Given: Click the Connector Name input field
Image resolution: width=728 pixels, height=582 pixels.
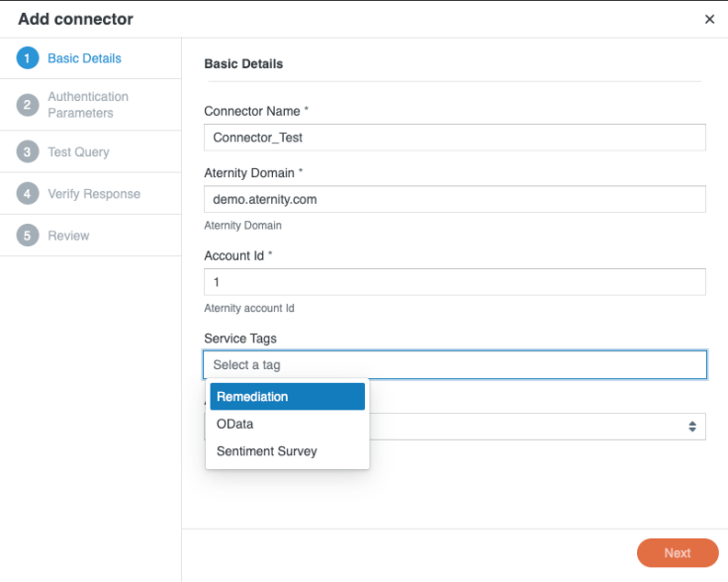Looking at the screenshot, I should pyautogui.click(x=455, y=138).
